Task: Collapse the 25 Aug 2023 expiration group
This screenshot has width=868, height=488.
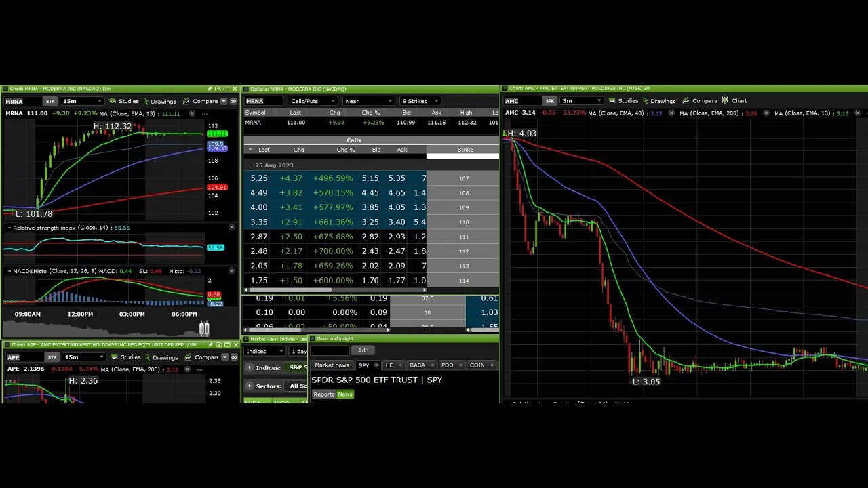Action: coord(250,165)
